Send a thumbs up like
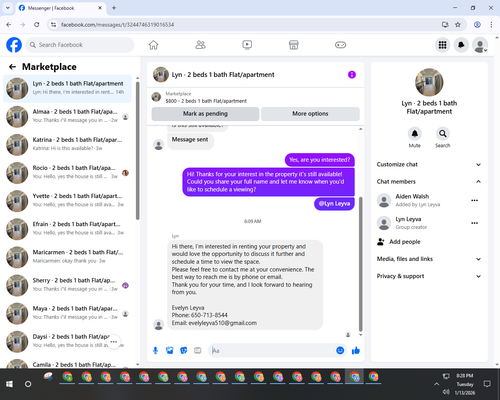This screenshot has height=400, width=500. (356, 350)
